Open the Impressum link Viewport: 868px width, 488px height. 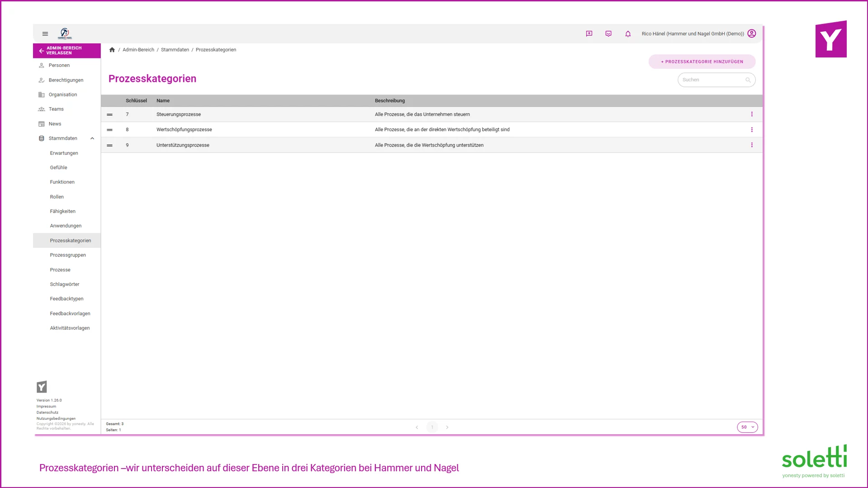point(47,407)
